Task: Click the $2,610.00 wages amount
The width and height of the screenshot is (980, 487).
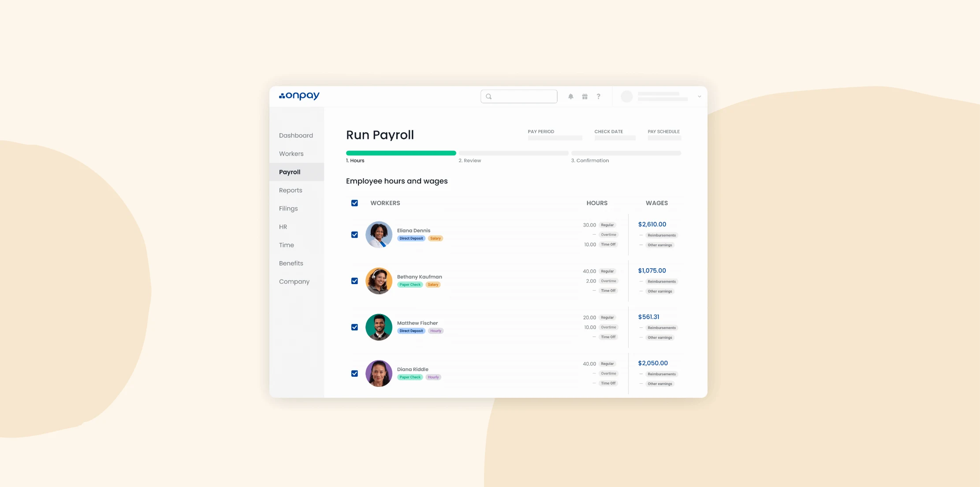Action: click(x=652, y=224)
